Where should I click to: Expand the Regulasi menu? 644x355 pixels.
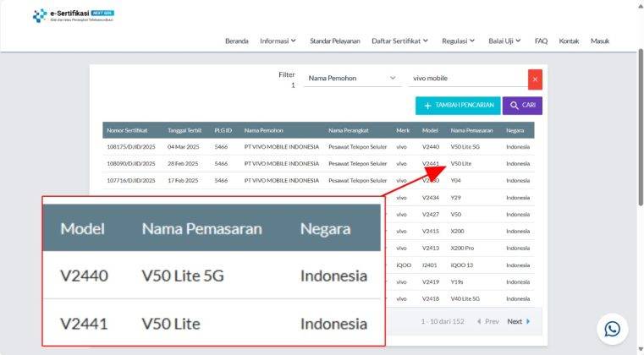click(458, 41)
